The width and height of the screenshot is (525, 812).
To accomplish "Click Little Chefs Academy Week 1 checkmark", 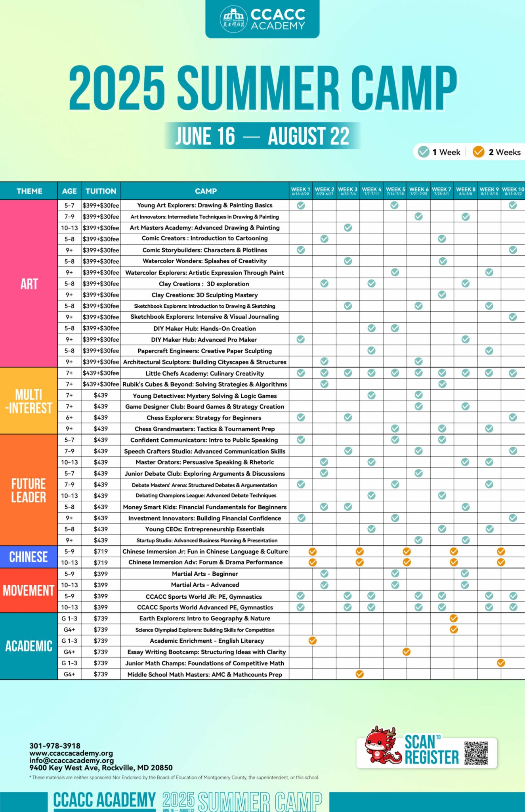I will tap(301, 373).
